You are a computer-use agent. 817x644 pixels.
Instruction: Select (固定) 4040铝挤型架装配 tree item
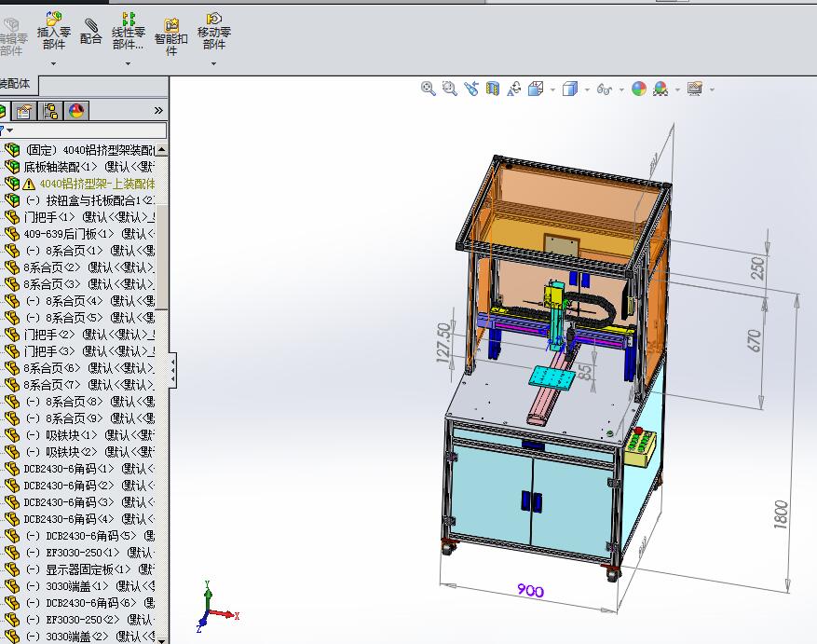click(x=80, y=150)
